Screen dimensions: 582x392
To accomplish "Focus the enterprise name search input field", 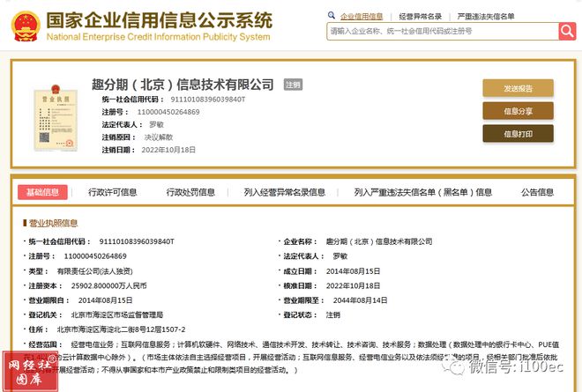I will pos(443,31).
